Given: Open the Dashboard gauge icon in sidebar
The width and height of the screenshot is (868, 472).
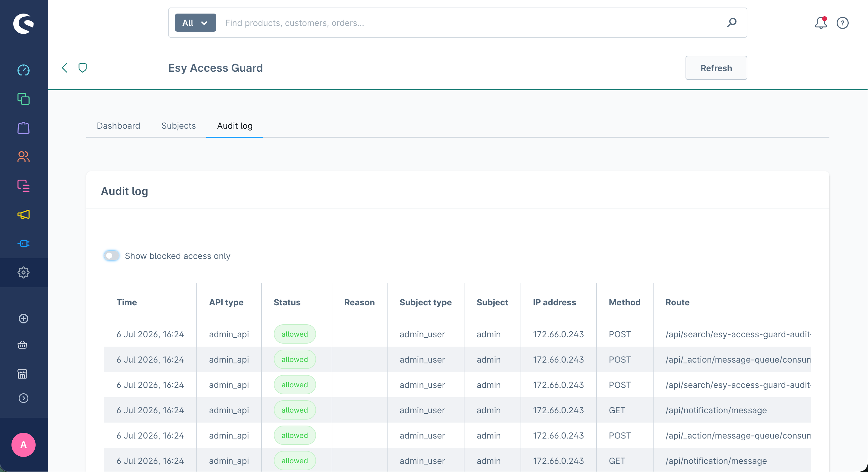Looking at the screenshot, I should 23,70.
